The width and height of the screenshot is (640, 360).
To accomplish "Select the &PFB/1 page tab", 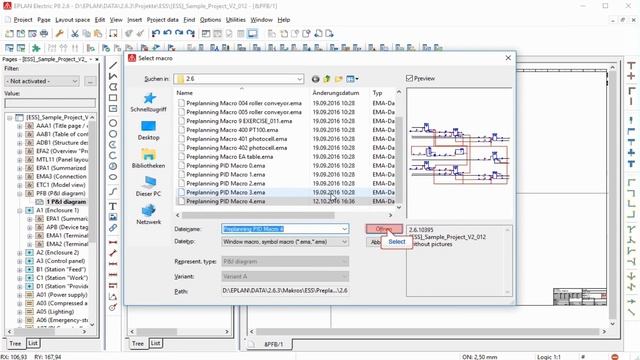I will click(x=273, y=344).
